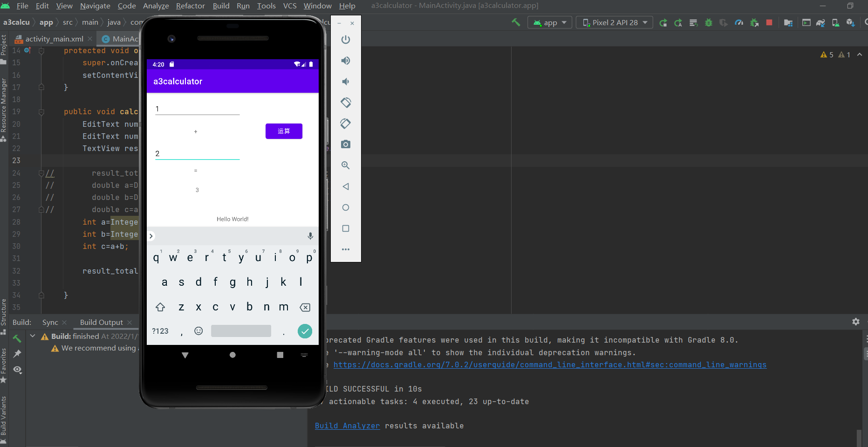Click the number input field showing 1
This screenshot has width=868, height=447.
[x=197, y=109]
